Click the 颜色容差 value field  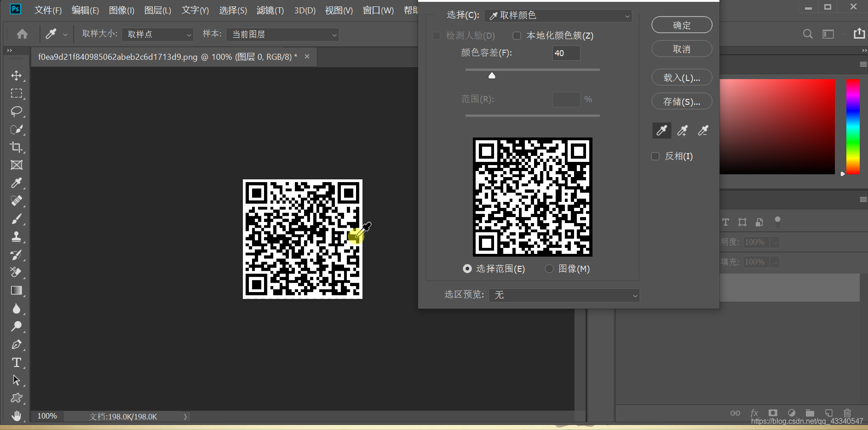tap(566, 53)
